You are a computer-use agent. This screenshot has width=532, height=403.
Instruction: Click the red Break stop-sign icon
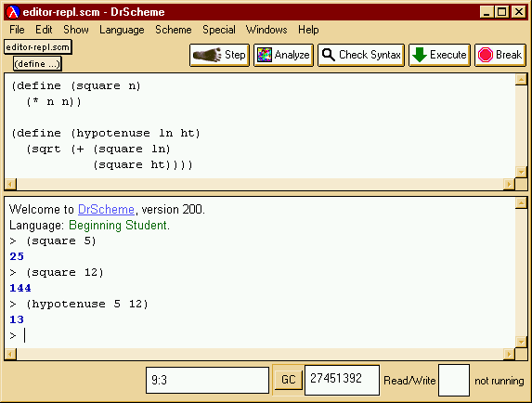click(x=486, y=55)
